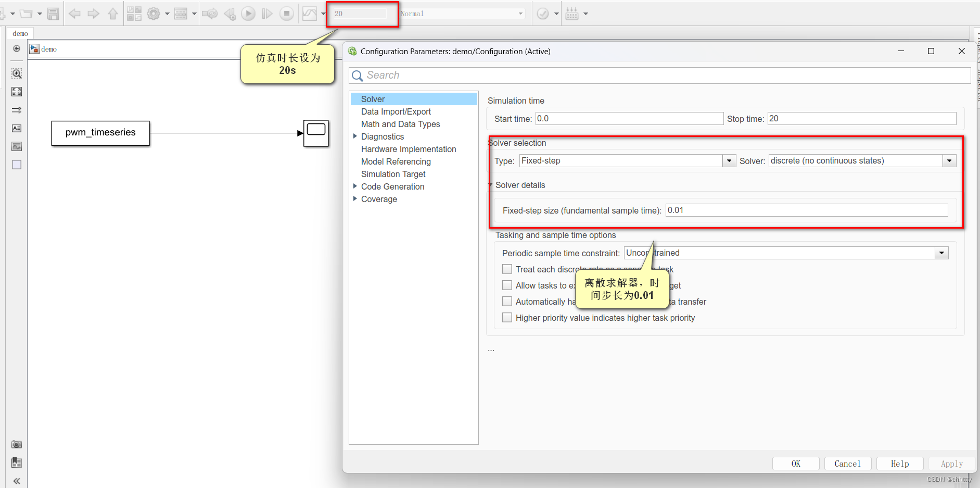Viewport: 980px width, 488px height.
Task: Navigate back with the left arrow icon
Action: [74, 14]
